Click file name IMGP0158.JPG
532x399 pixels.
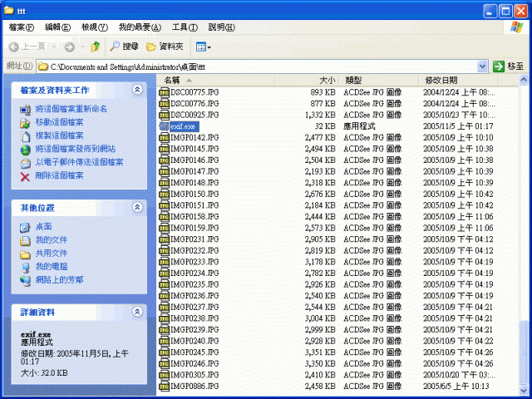click(x=195, y=216)
